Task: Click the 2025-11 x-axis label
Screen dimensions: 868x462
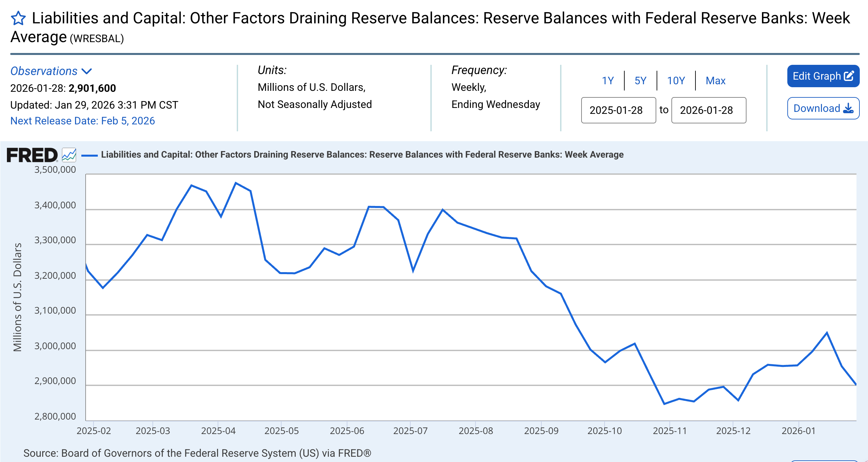Action: coord(669,431)
